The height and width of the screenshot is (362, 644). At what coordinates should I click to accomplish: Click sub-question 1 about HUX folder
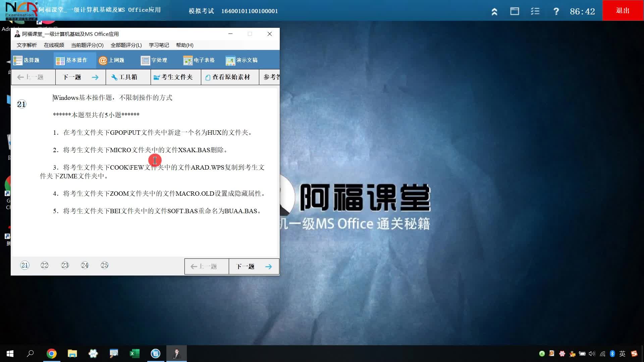click(x=153, y=132)
